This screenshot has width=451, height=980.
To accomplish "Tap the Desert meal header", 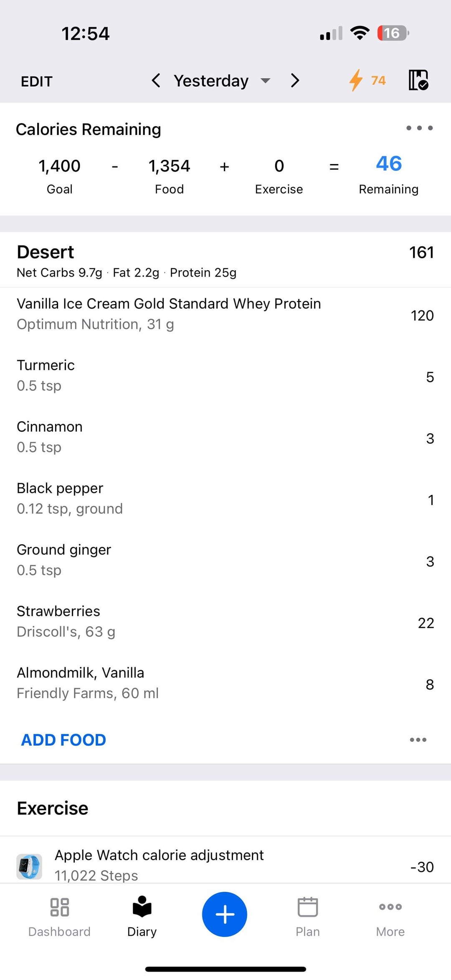I will pos(45,252).
